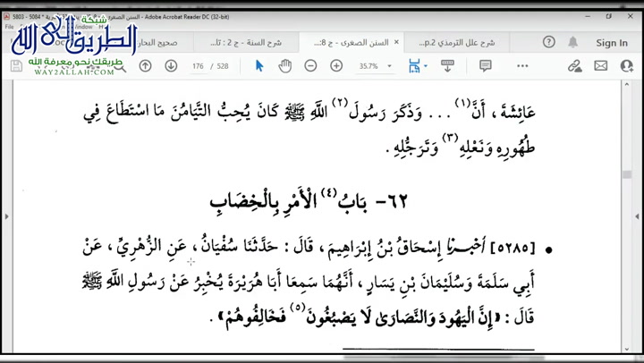Open the more tools ellipsis menu
Image resolution: width=644 pixels, height=363 pixels.
(522, 65)
